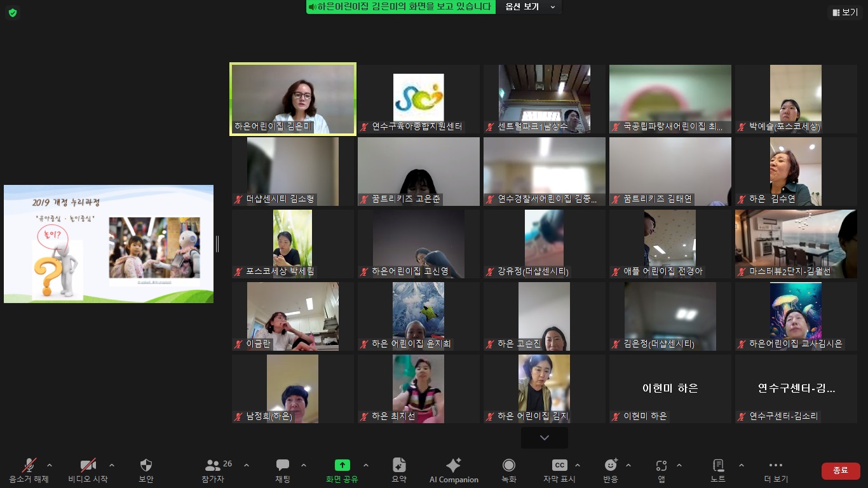Viewport: 868px width, 488px height.
Task: Select the 이현미 하은 participant tile
Action: click(x=670, y=389)
